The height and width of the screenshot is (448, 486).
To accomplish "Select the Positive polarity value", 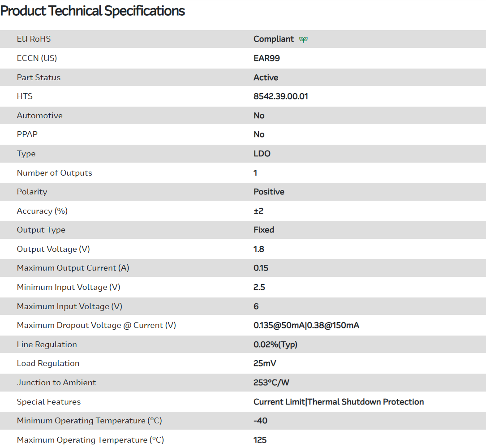I will (x=269, y=192).
